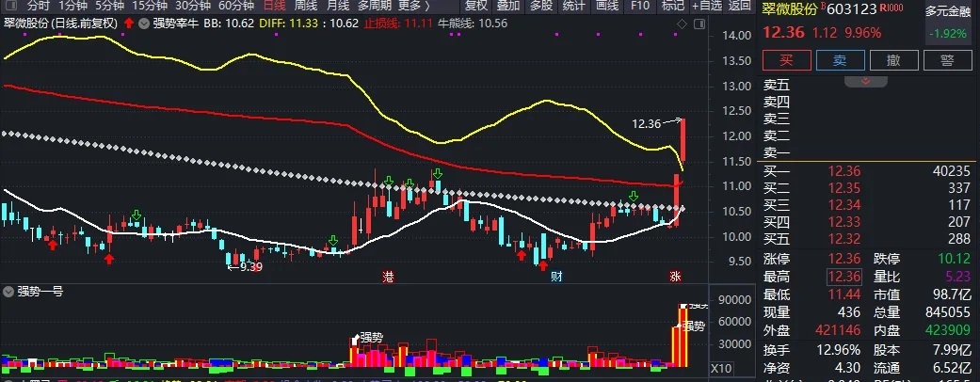Select the 日线 daily chart tab
This screenshot has height=382, width=980.
(274, 6)
